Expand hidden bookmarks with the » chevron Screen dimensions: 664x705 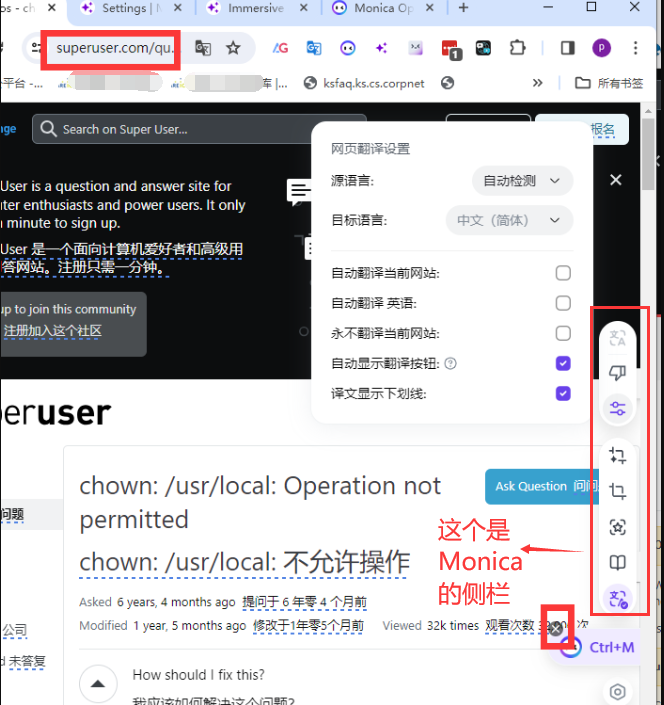(x=537, y=83)
